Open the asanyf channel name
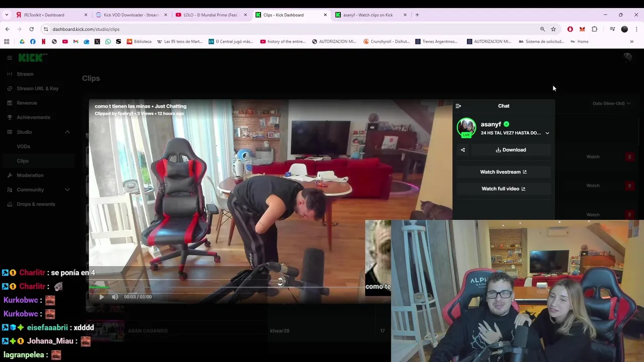The image size is (644, 362). (491, 125)
